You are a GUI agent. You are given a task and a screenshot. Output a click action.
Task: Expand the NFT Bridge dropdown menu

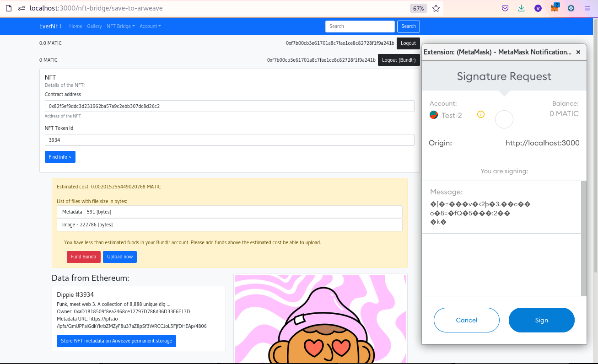[121, 26]
